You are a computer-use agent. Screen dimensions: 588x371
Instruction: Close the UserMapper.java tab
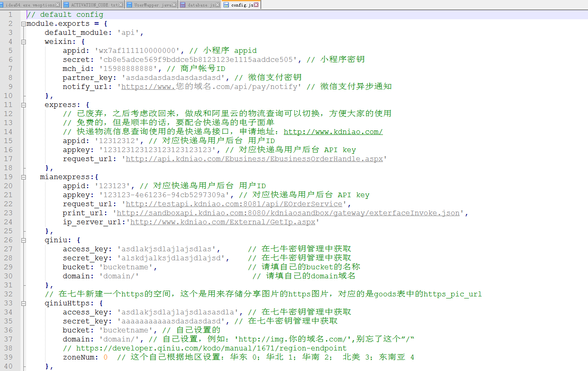click(x=174, y=5)
